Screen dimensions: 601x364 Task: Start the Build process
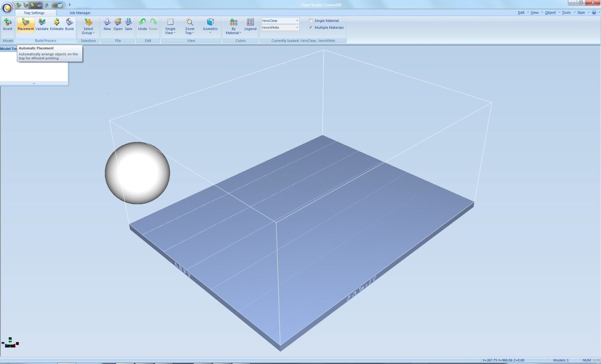tap(69, 25)
